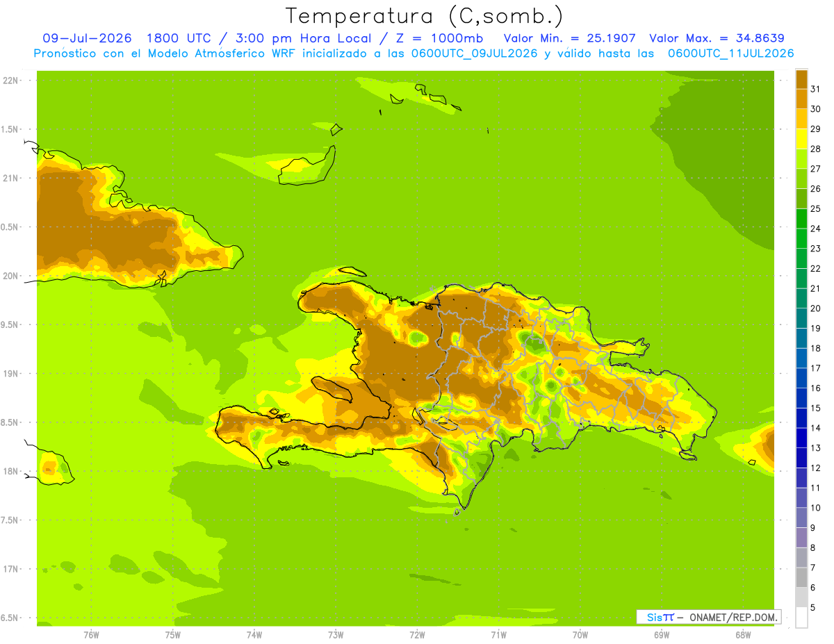Image resolution: width=834 pixels, height=644 pixels.
Task: Select the '0600UTC_11JUL2026' valid-until text
Action: tap(730, 53)
